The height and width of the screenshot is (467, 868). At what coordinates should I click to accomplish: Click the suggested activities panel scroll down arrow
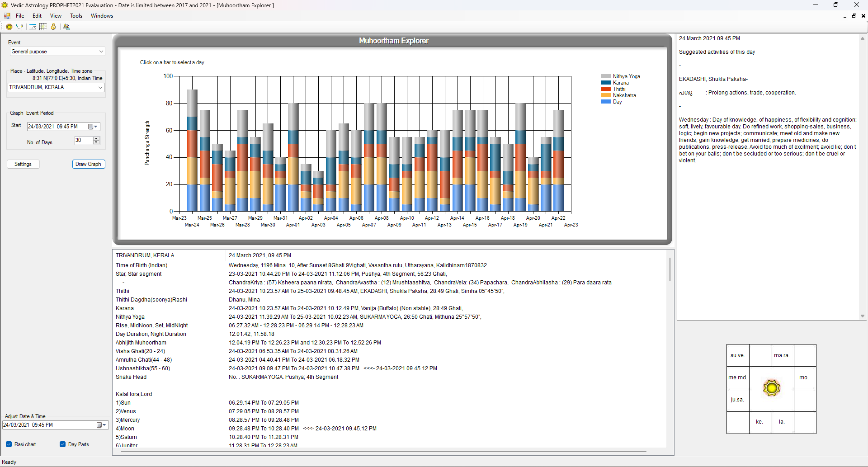click(863, 316)
